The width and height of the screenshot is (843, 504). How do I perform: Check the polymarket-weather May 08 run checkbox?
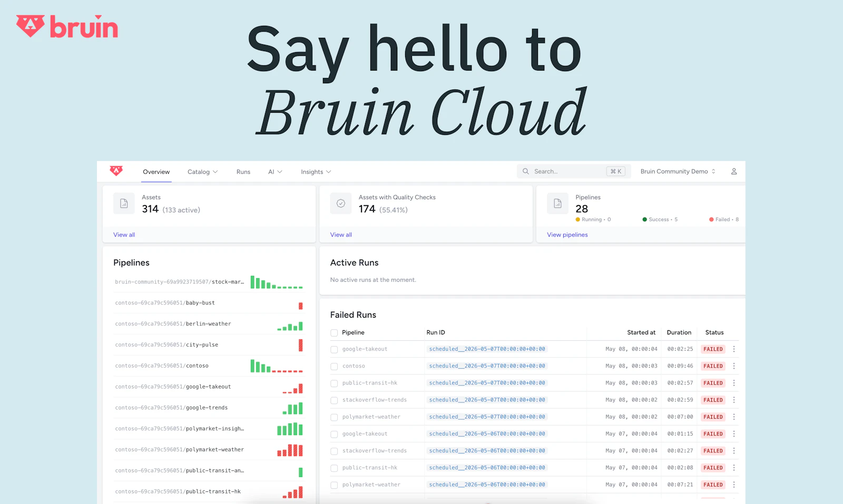click(x=334, y=418)
